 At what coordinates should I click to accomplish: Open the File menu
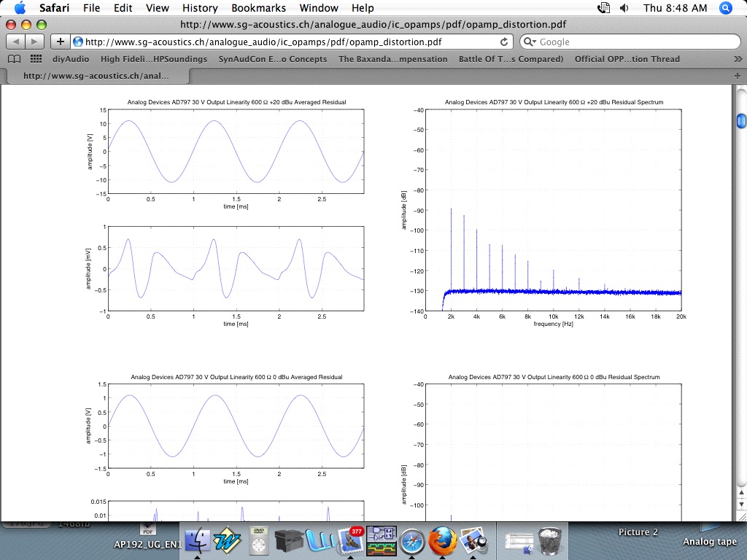click(x=91, y=8)
